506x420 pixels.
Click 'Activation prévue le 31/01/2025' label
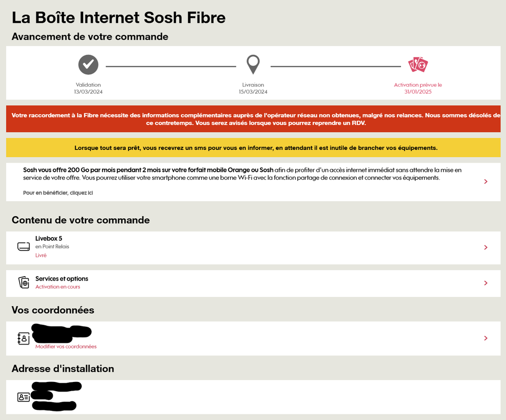click(x=418, y=88)
